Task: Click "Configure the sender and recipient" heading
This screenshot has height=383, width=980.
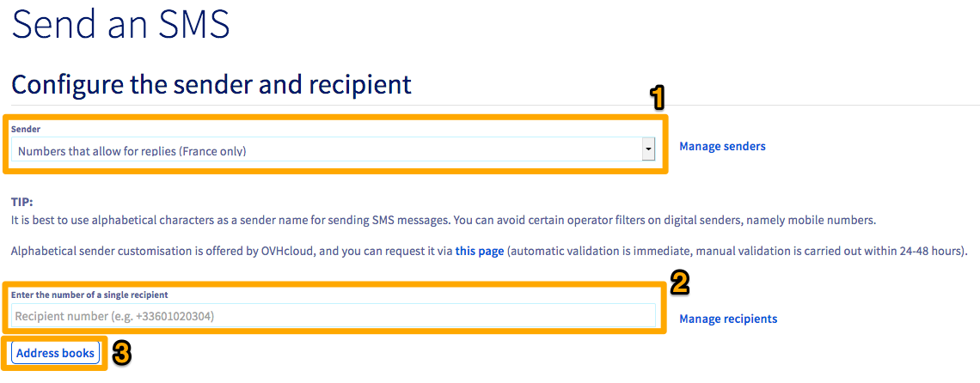Action: tap(211, 85)
